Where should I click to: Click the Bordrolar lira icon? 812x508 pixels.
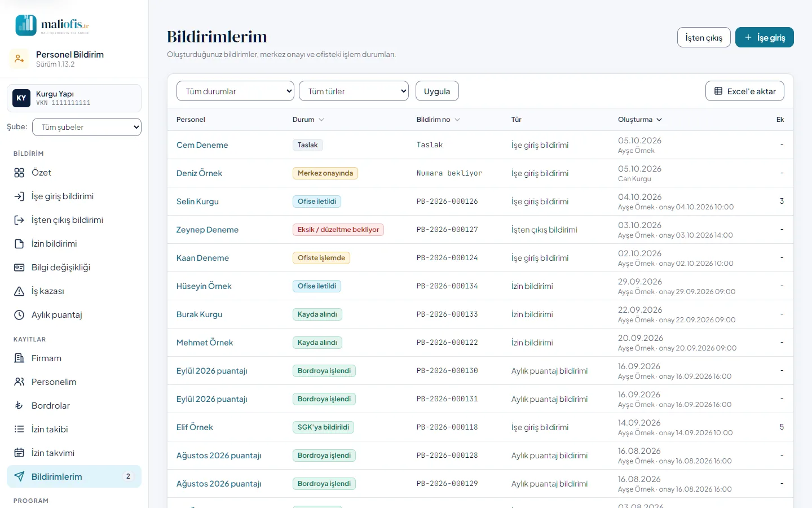coord(19,406)
